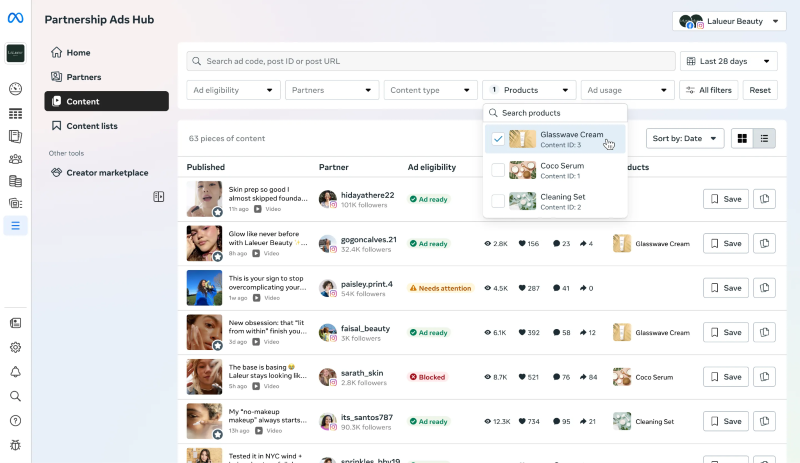
Task: Save the paisley.print.4 content
Action: (726, 288)
